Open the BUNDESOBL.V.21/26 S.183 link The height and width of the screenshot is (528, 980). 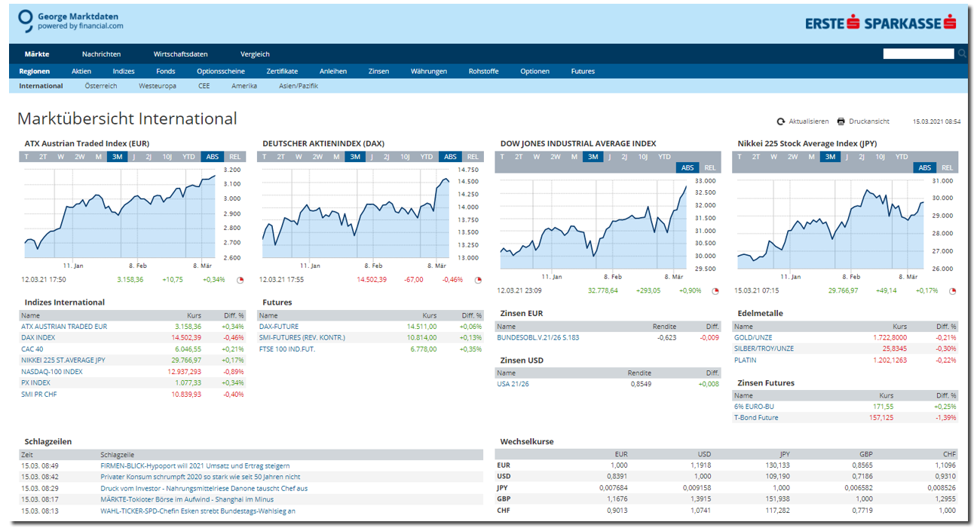click(538, 338)
